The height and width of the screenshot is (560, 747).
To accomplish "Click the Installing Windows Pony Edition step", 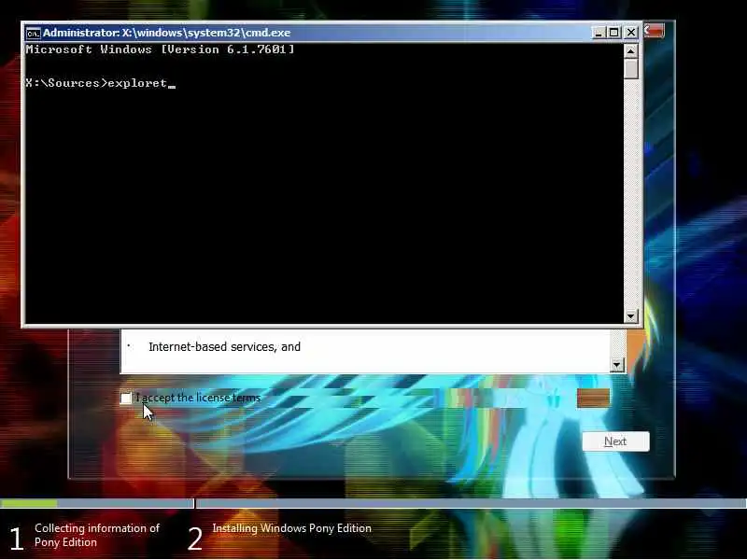I will point(291,528).
